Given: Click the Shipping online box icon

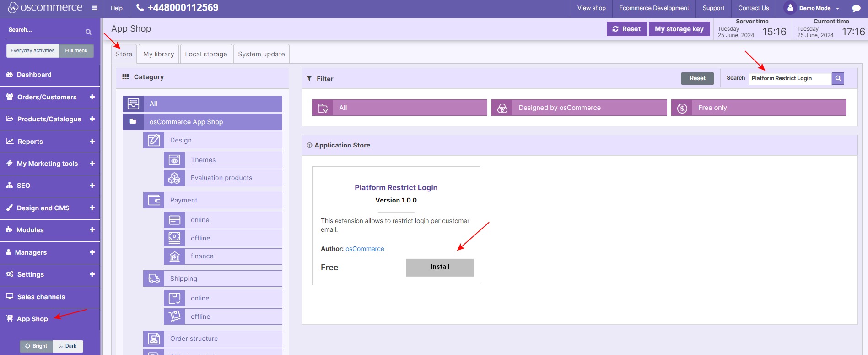Looking at the screenshot, I should coord(174,298).
